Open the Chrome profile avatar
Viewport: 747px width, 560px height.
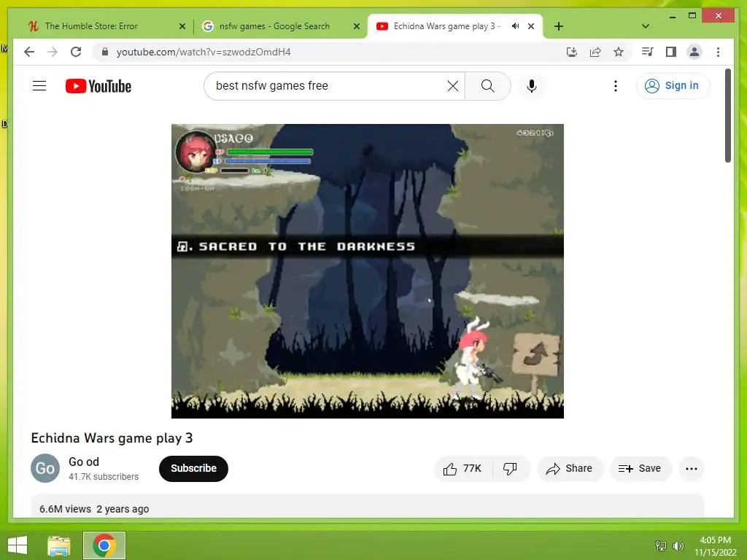click(694, 52)
